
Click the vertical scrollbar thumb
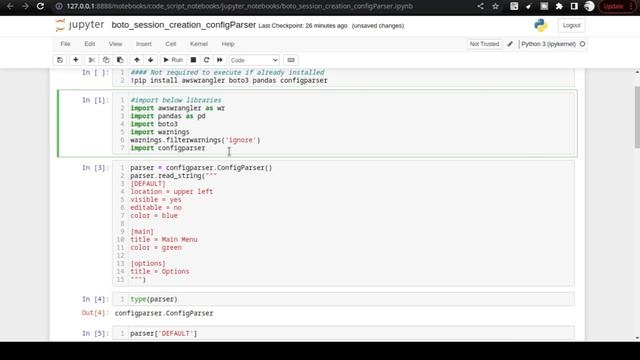pyautogui.click(x=637, y=118)
